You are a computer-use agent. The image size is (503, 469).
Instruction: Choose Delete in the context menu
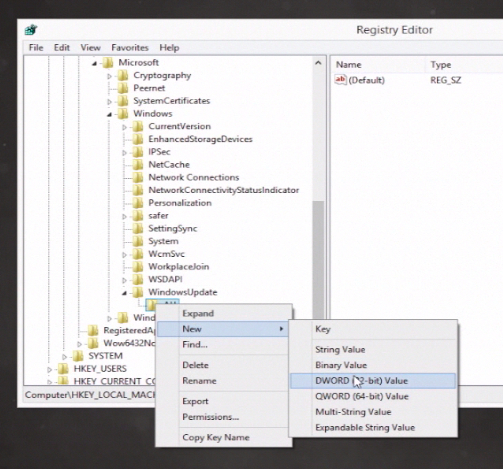pos(224,365)
